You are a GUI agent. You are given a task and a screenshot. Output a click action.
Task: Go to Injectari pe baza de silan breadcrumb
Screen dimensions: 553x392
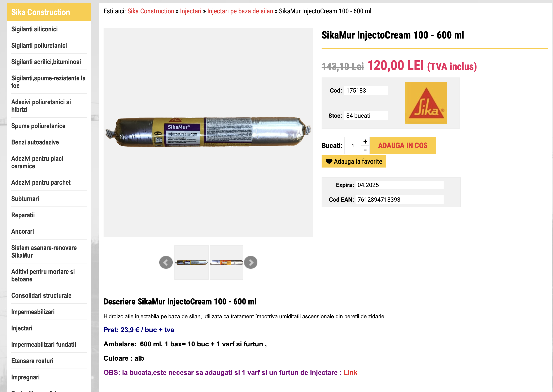pyautogui.click(x=240, y=11)
